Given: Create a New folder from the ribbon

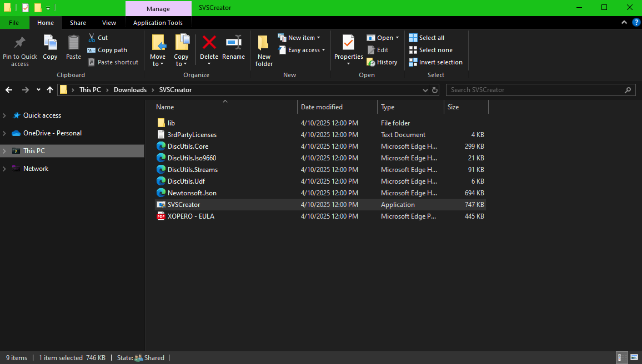Looking at the screenshot, I should coord(264,49).
